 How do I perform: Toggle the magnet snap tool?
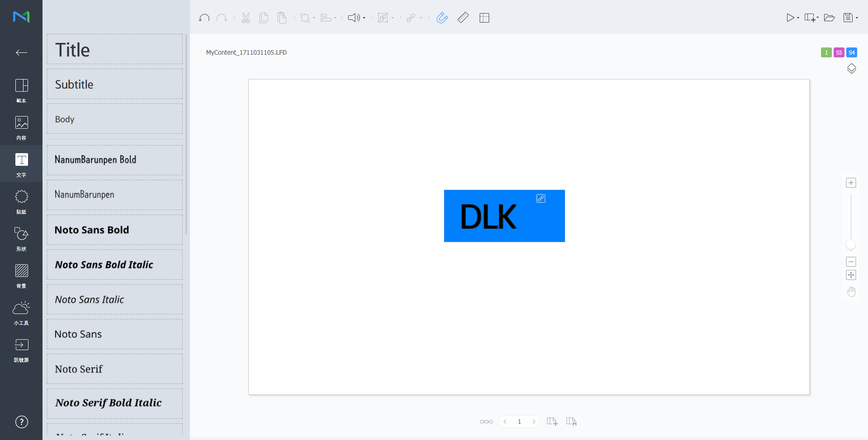(442, 18)
